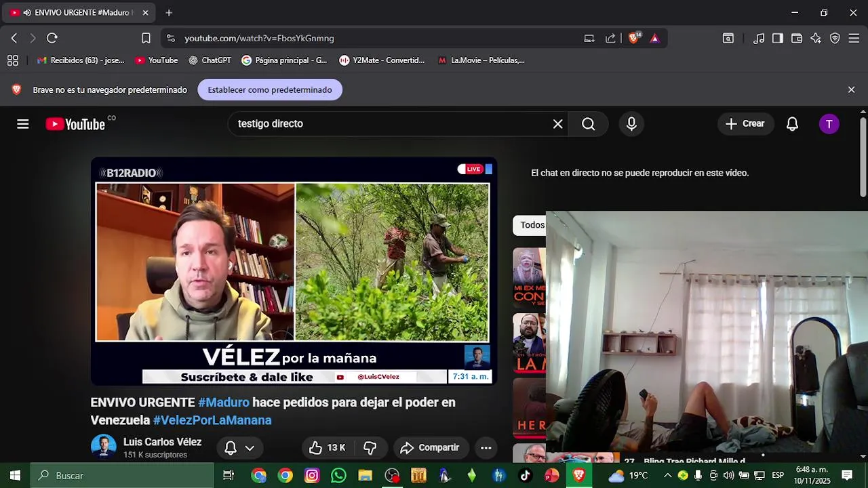This screenshot has width=868, height=488.
Task: Reload the YouTube page
Action: coord(52,38)
